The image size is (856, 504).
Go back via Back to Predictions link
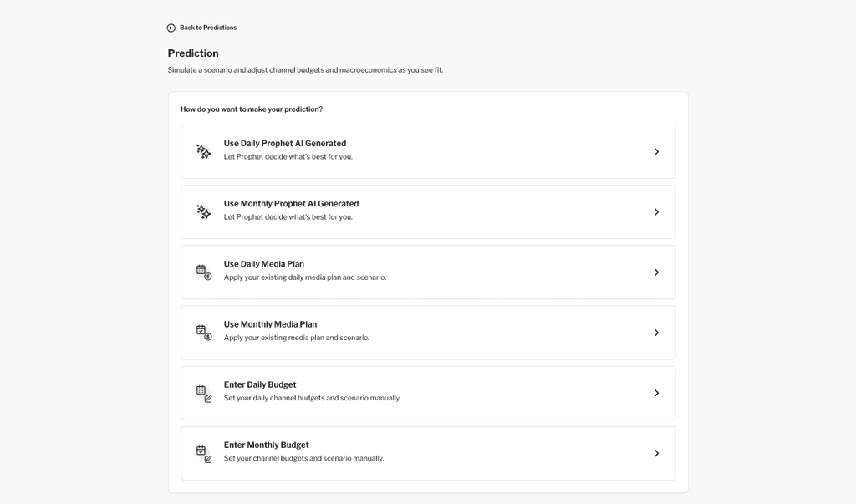coord(208,28)
